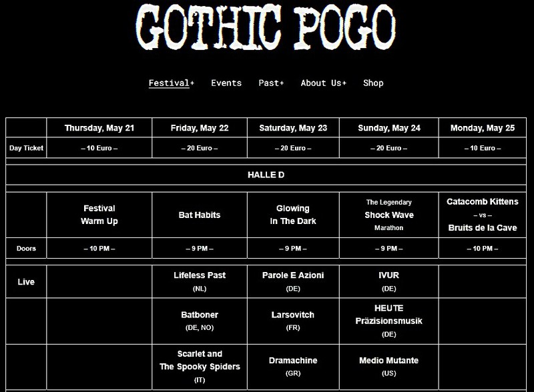
Task: Select HEUTE Präzisionsmusik entry
Action: pyautogui.click(x=388, y=315)
